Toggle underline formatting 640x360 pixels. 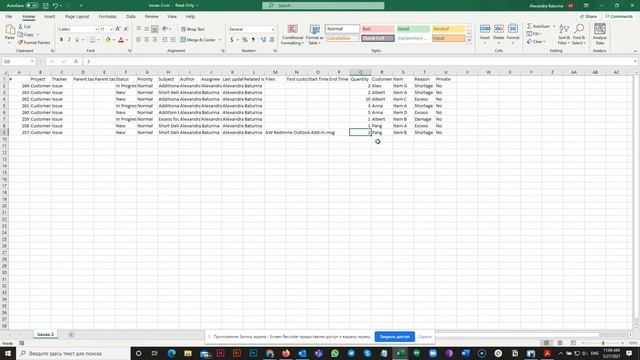coord(77,40)
